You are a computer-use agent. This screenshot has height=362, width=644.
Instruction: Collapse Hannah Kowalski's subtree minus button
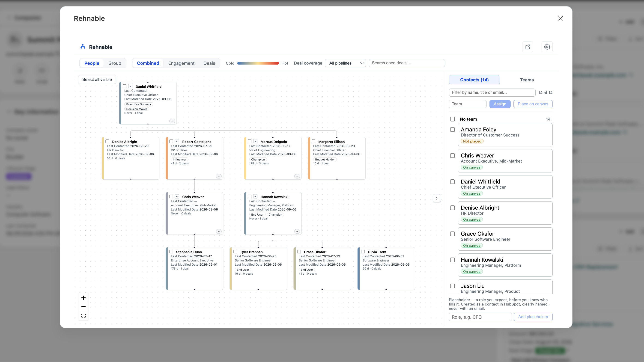(x=297, y=231)
